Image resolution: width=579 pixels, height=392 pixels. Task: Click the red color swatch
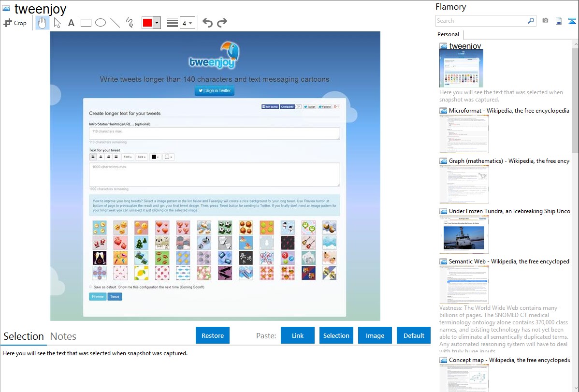click(147, 23)
